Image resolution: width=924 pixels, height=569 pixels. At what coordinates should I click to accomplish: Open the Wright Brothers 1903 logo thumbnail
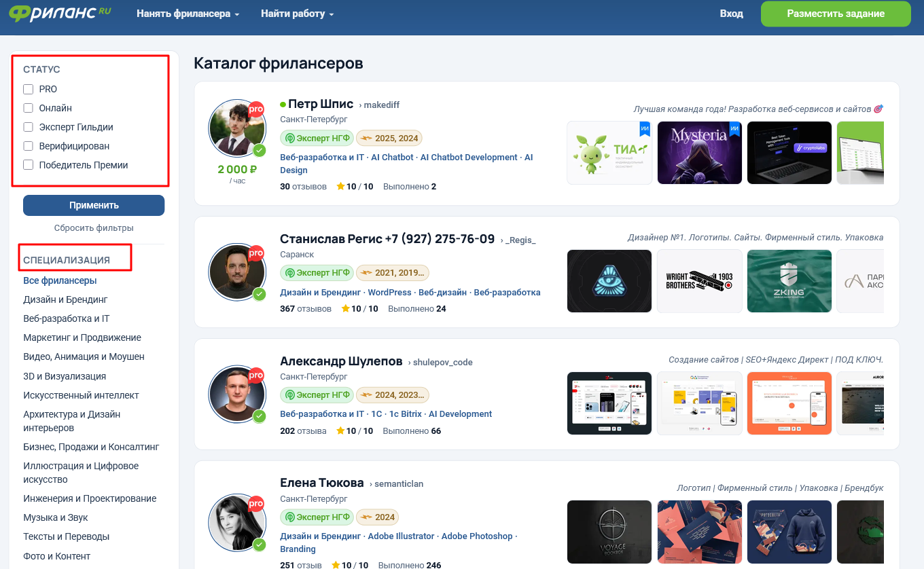click(x=700, y=281)
